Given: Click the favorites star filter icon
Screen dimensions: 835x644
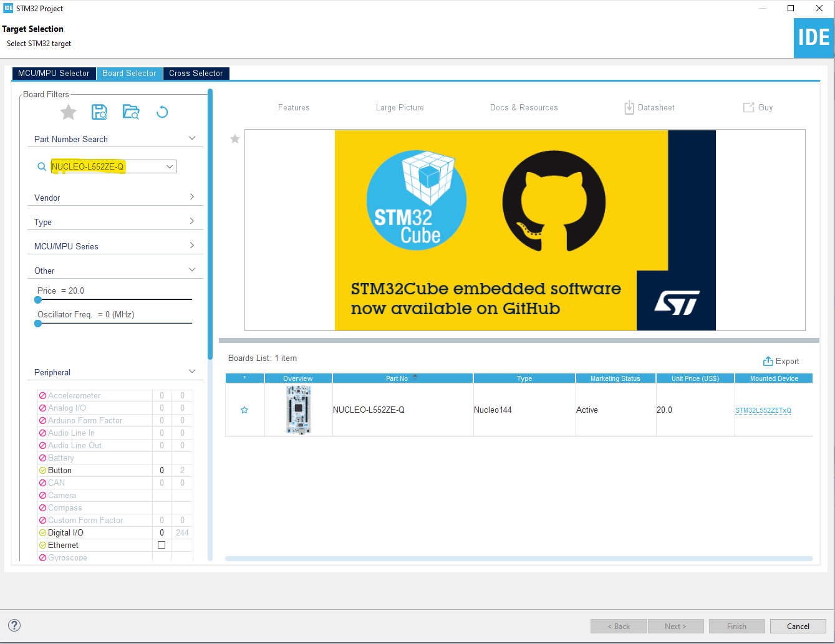Looking at the screenshot, I should tap(68, 112).
